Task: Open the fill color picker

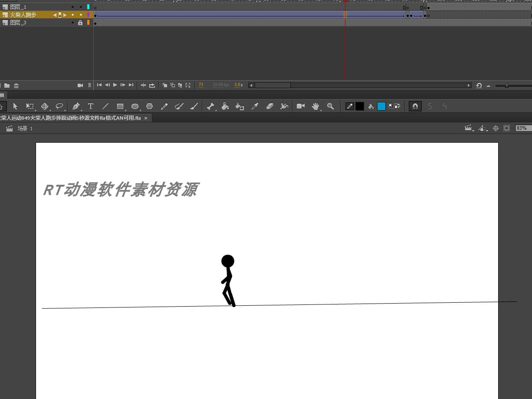Action: coord(381,106)
